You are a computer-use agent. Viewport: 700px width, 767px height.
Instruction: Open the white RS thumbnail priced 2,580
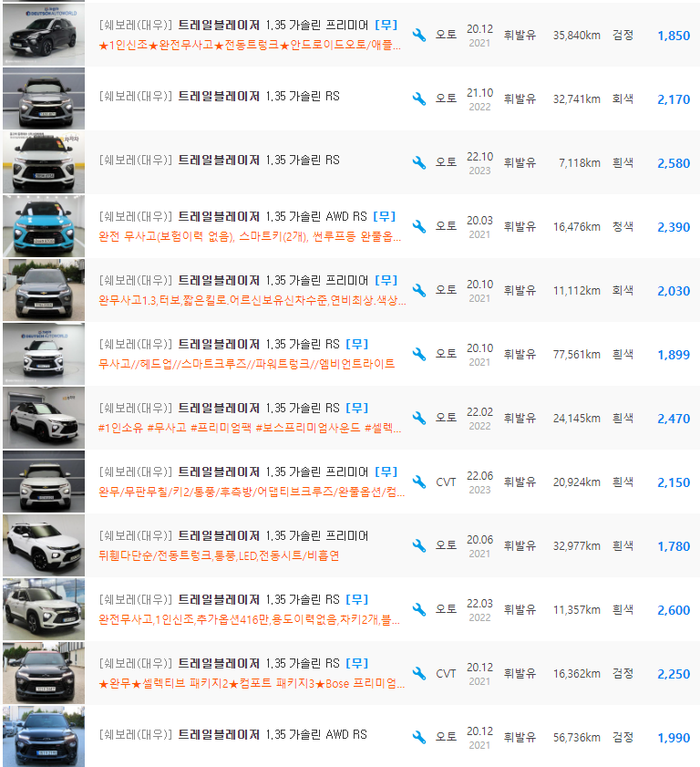(44, 162)
